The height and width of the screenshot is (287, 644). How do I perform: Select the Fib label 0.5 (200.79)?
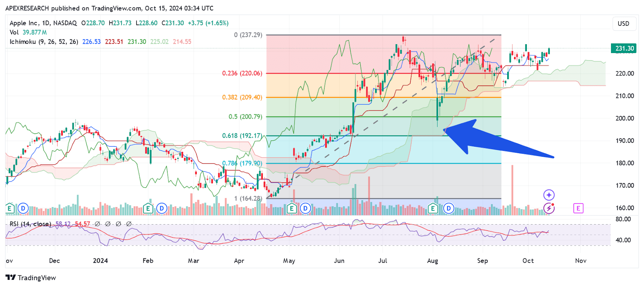246,117
